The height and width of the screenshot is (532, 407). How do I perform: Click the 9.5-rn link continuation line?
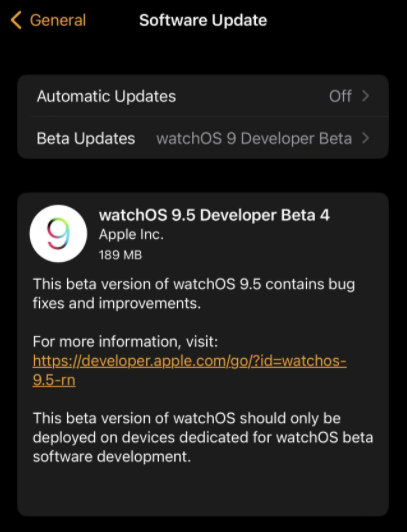click(54, 380)
